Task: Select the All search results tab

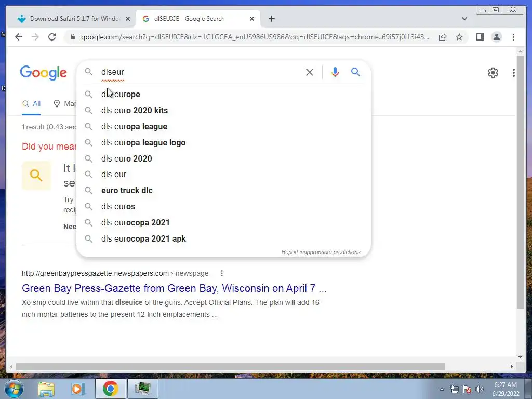Action: [x=31, y=103]
